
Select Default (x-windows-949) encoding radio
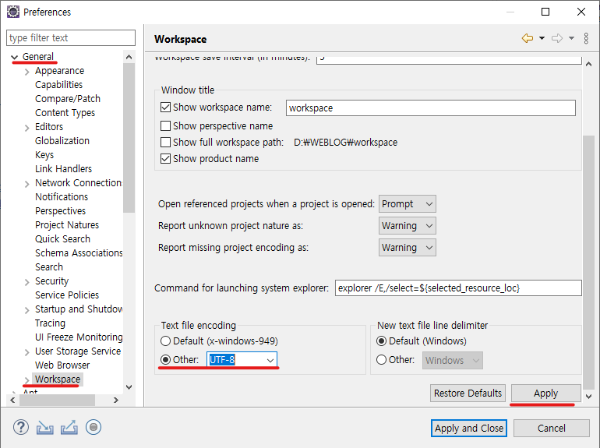165,341
